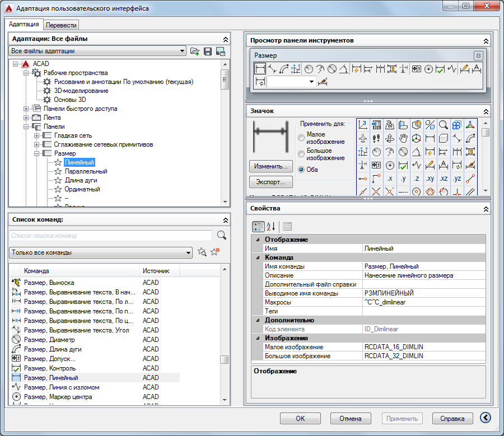Expand the Панели быстрого доступа tree node

(x=26, y=109)
